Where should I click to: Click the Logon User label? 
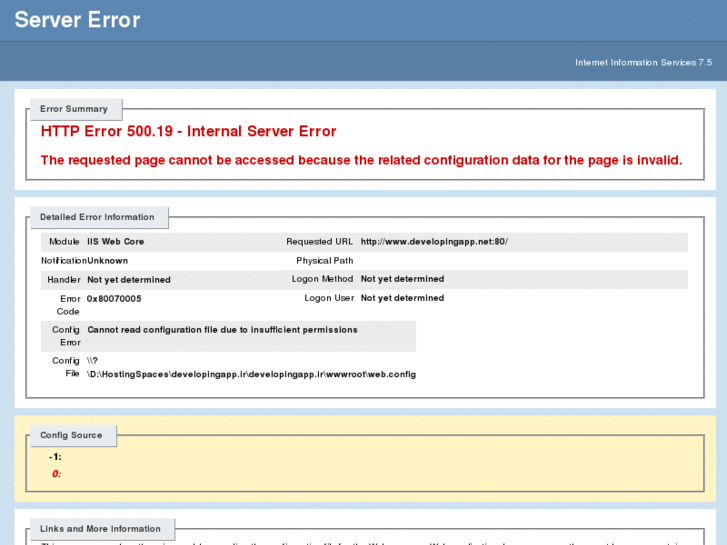(x=329, y=298)
